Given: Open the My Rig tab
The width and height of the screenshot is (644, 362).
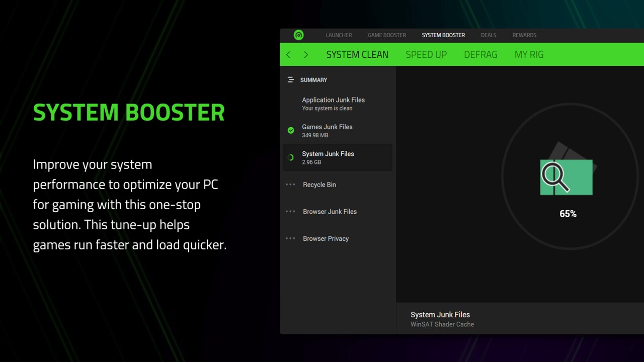Looking at the screenshot, I should [529, 55].
